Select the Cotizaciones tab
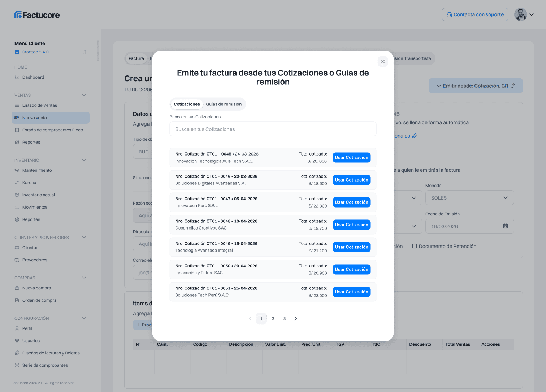Viewport: 546px width, 392px height. (x=187, y=104)
